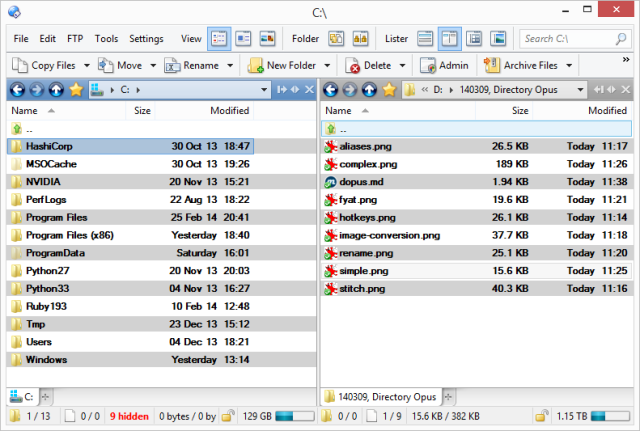Go up one level in right pane

[x=369, y=90]
